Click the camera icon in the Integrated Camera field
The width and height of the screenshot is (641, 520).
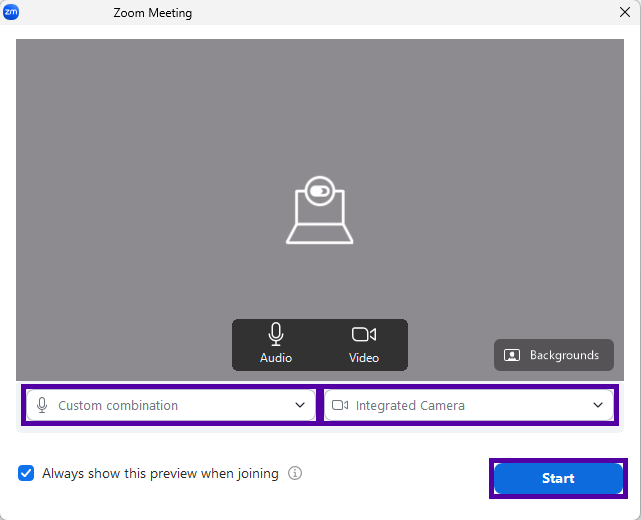click(x=340, y=405)
